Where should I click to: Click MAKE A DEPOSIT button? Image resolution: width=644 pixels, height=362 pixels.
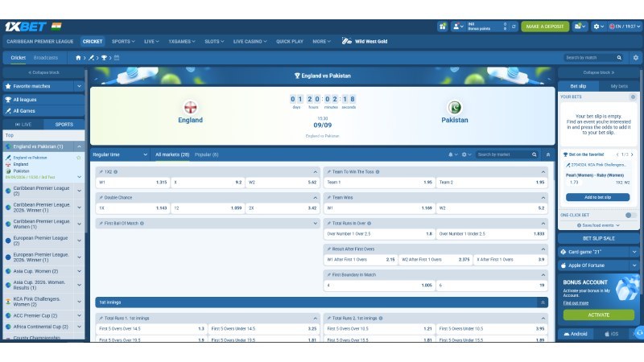click(545, 27)
